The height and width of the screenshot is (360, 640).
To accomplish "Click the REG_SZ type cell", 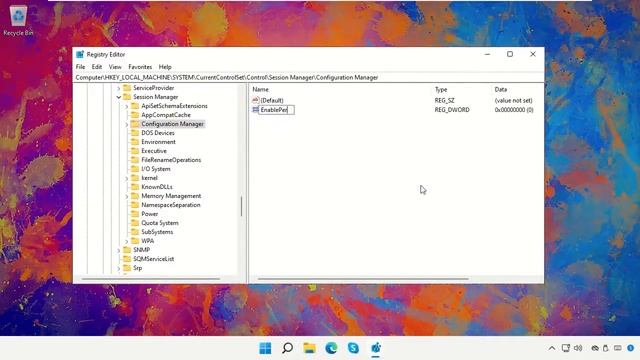I will tap(444, 100).
